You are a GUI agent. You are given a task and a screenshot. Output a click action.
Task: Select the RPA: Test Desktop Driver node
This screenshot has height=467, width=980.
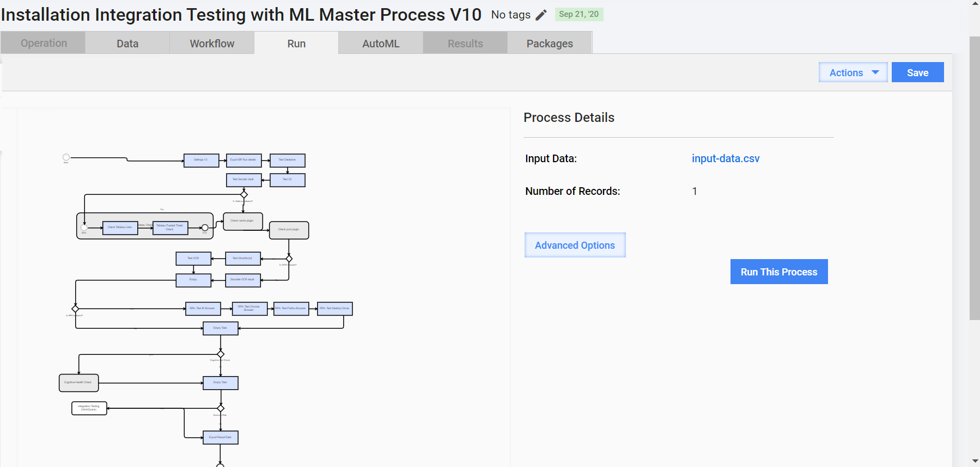pyautogui.click(x=335, y=309)
